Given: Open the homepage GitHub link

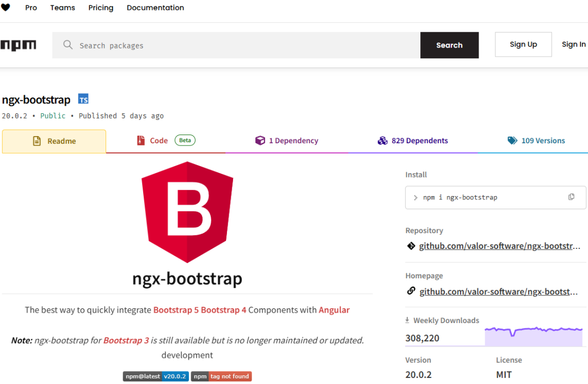Looking at the screenshot, I should (499, 291).
